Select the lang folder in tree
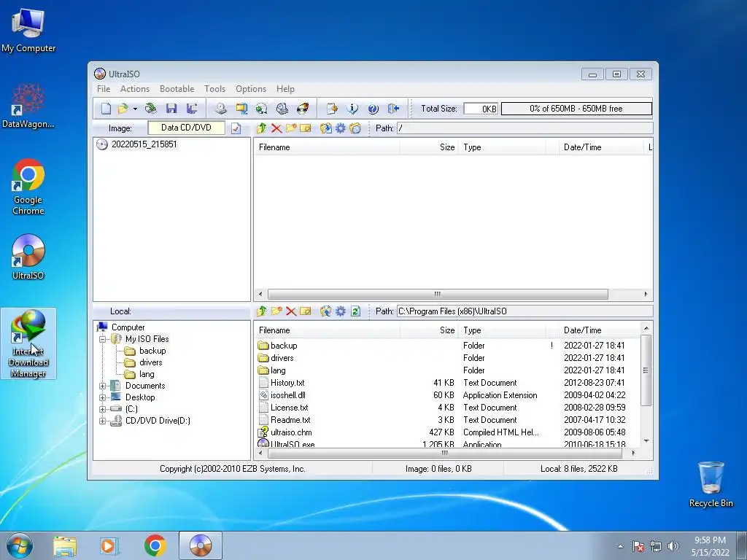The width and height of the screenshot is (747, 560). pyautogui.click(x=147, y=374)
